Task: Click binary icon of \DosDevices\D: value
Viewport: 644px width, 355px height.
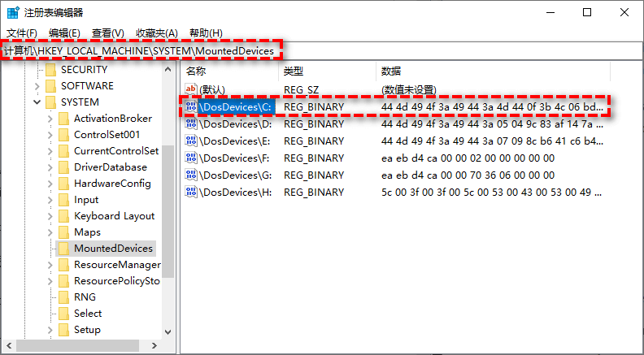Action: pos(191,124)
